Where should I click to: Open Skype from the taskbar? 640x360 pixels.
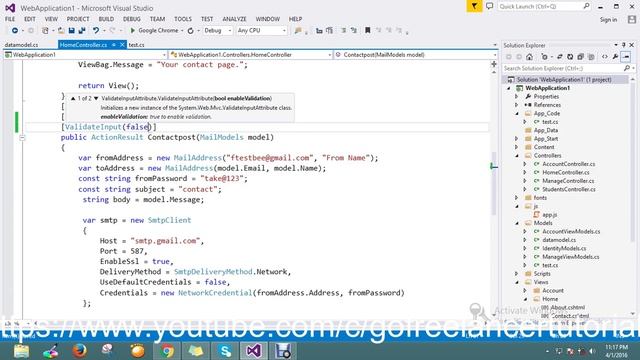pos(225,351)
